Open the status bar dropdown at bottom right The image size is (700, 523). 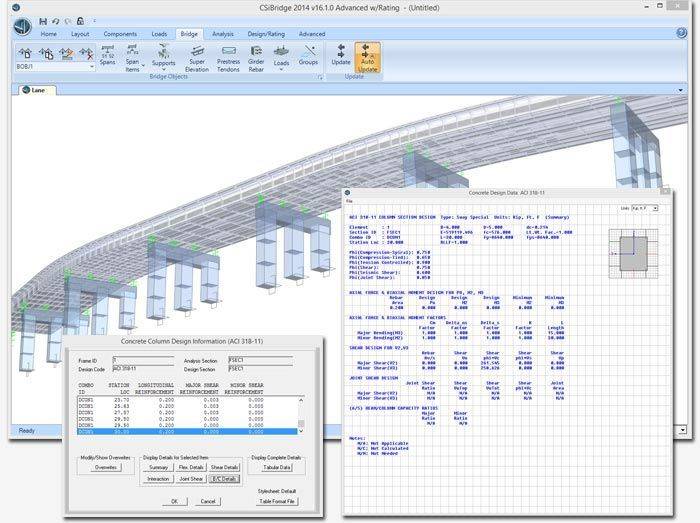683,430
